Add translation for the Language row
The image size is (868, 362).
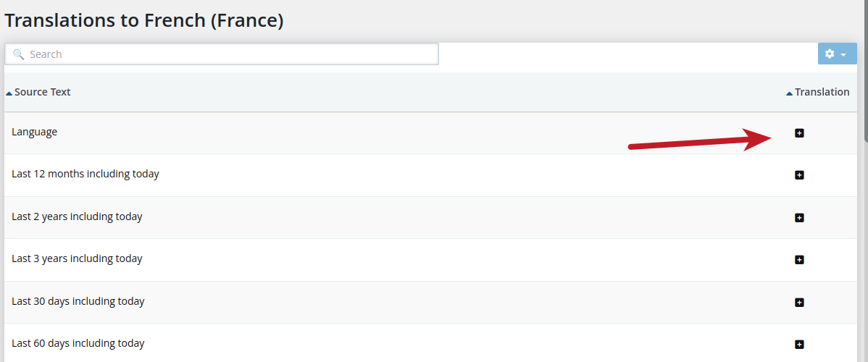(799, 133)
